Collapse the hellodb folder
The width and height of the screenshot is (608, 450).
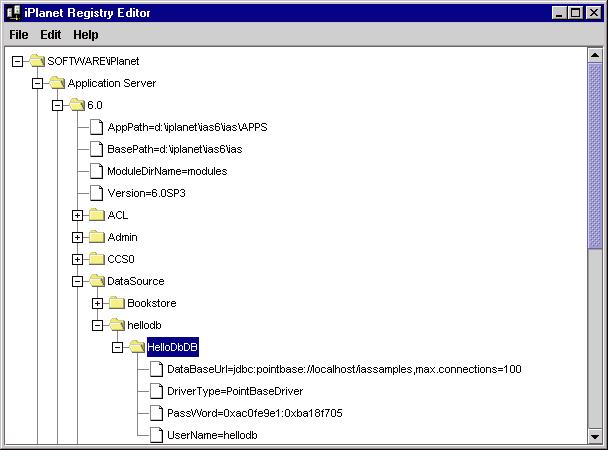97,325
